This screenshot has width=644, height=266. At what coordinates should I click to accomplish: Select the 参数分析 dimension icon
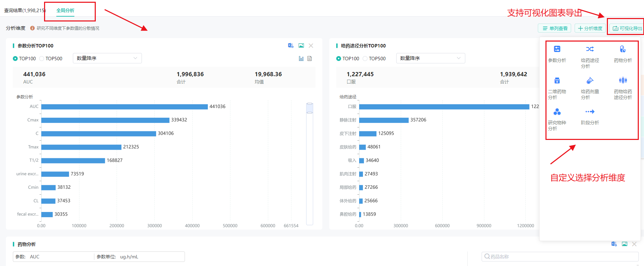(557, 50)
